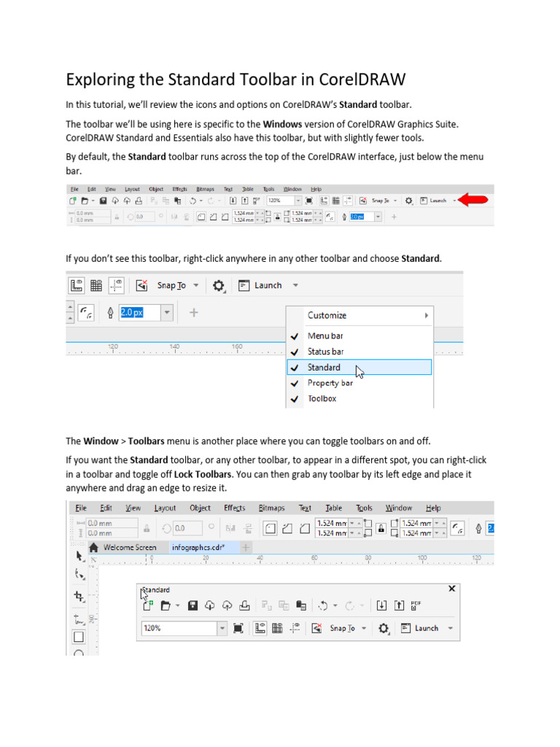Viewport: 560px width, 747px height.
Task: Click Scalloped corner icon in bottom property bar
Action: [287, 528]
